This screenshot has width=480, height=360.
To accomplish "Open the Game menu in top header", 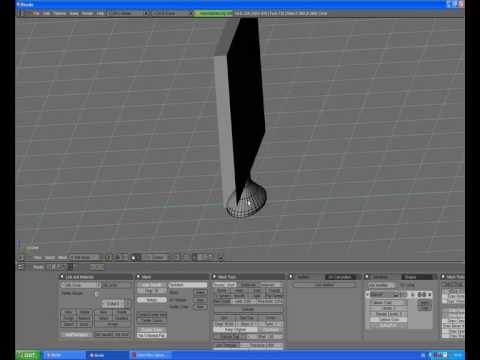I will (74, 14).
